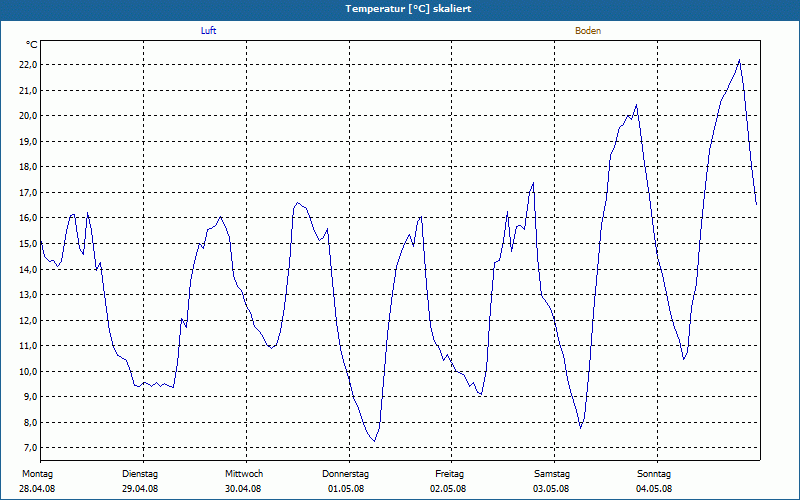
Task: Click the date 04.05.08
Action: point(654,489)
